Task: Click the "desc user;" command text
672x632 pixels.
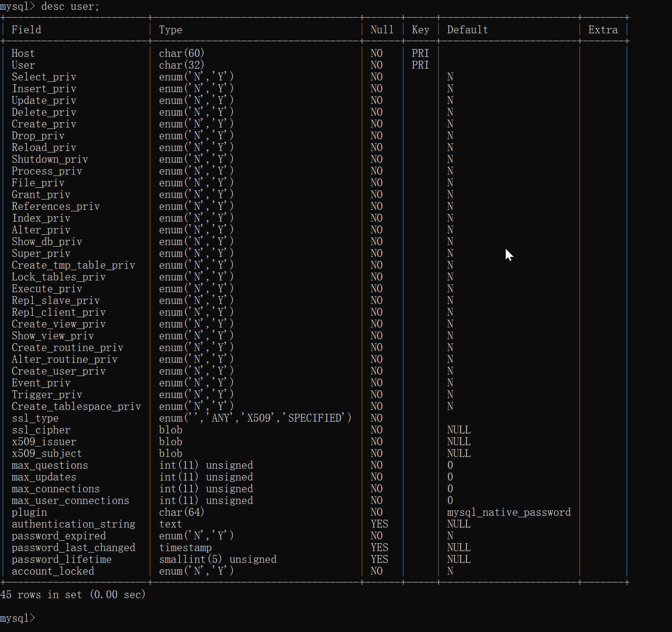Action: pyautogui.click(x=70, y=6)
